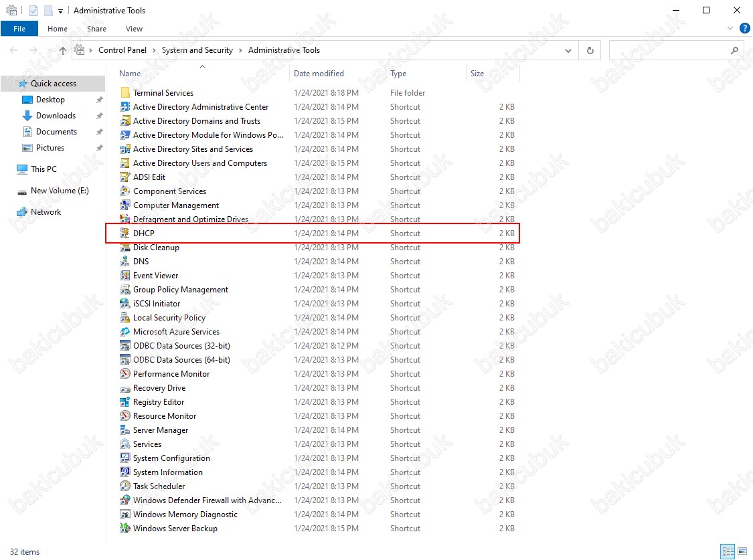Click the Properties quick access toolbar button
This screenshot has height=560, width=753.
[x=33, y=11]
